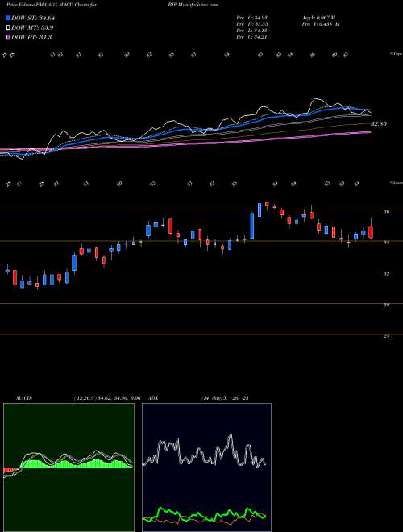The image size is (403, 532).
Task: Click the tall blue breakout candlestick
Action: [252, 225]
